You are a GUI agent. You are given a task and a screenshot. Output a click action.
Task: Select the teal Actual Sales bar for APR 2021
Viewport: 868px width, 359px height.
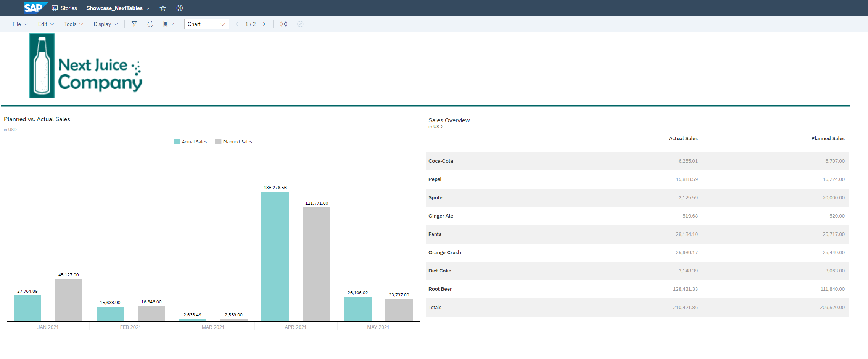[275, 256]
